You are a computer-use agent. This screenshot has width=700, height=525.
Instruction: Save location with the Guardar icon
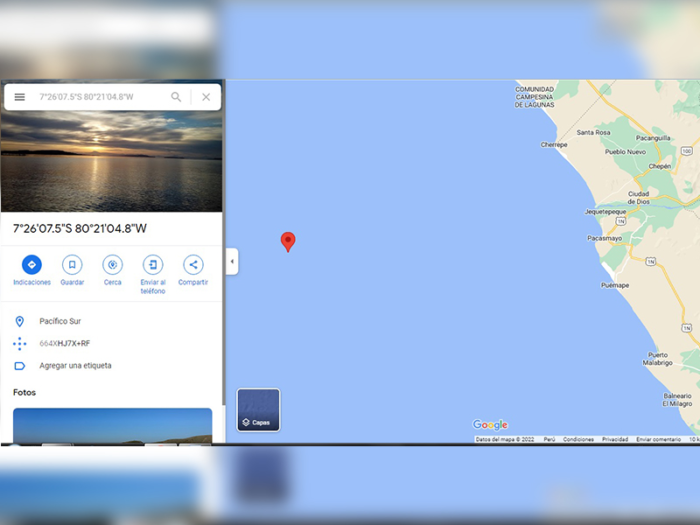pyautogui.click(x=72, y=265)
